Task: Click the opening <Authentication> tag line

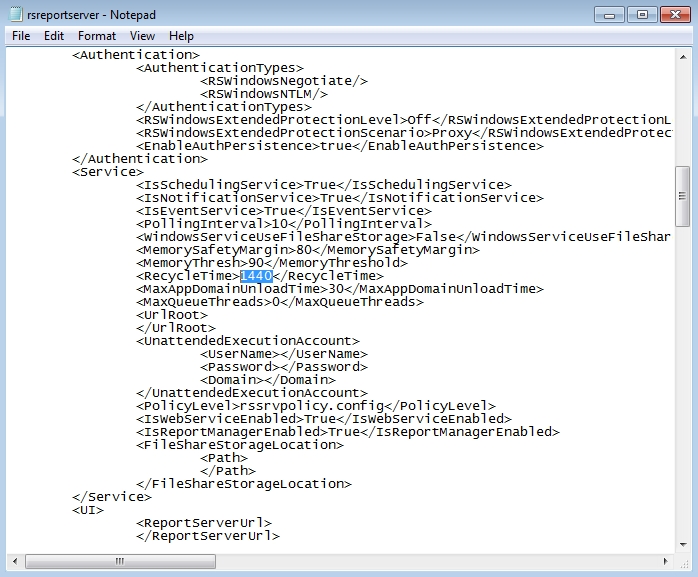Action: pos(136,55)
